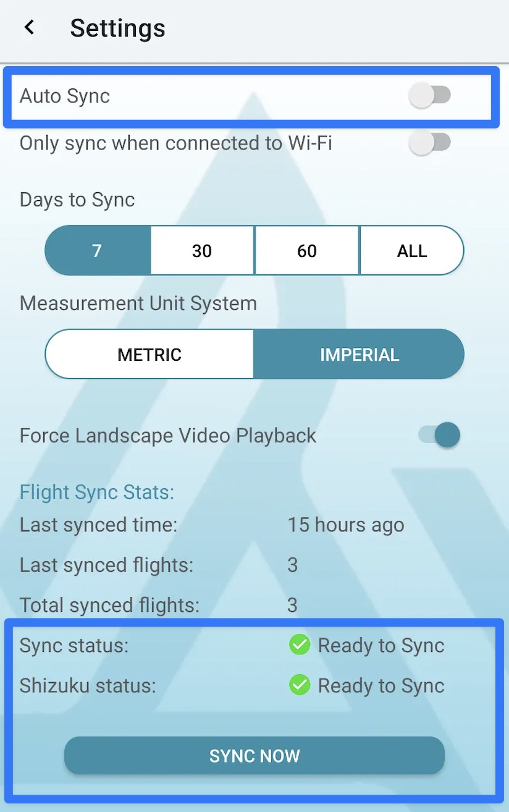This screenshot has width=509, height=812.
Task: Select 7 days to sync
Action: click(x=98, y=251)
